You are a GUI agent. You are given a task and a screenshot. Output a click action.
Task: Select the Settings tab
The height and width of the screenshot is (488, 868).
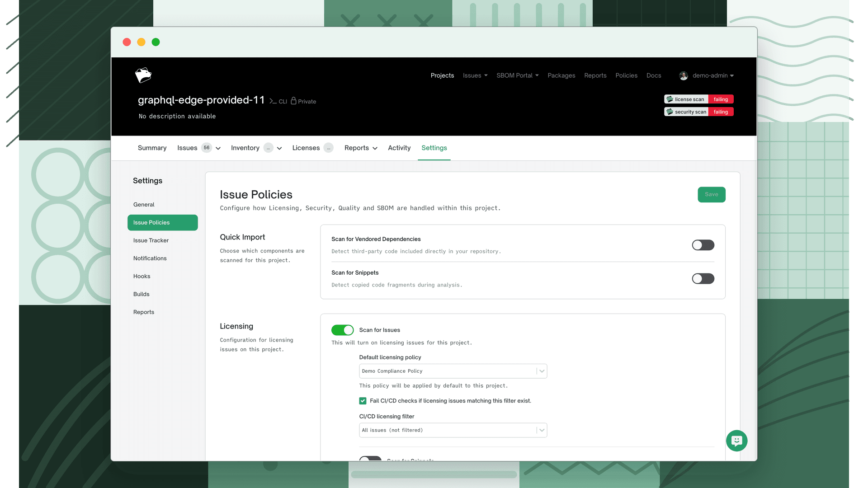pos(434,148)
